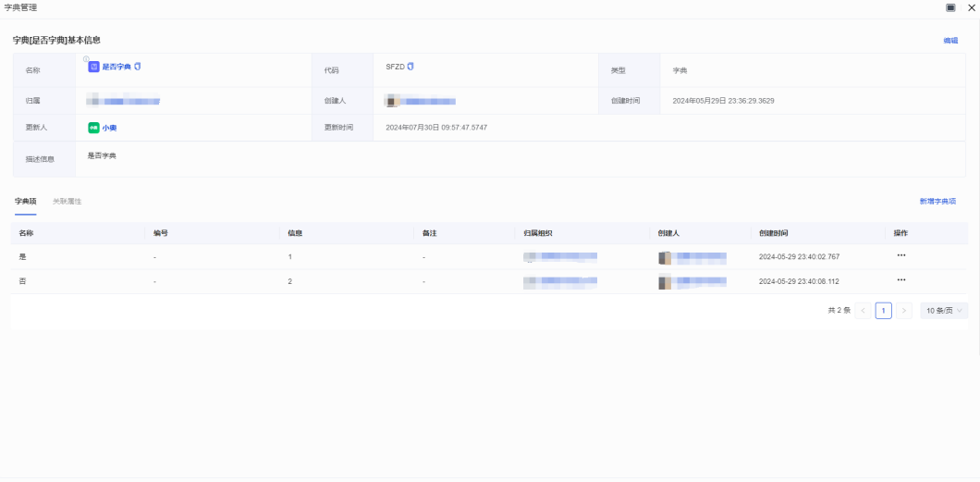Click the copy icon next to 是否字典 name

(138, 67)
